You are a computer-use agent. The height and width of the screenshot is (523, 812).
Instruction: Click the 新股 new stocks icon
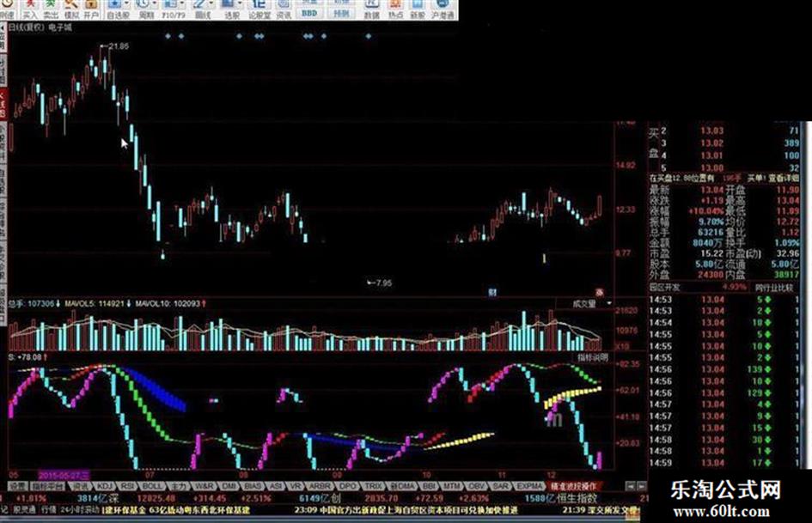point(418,9)
